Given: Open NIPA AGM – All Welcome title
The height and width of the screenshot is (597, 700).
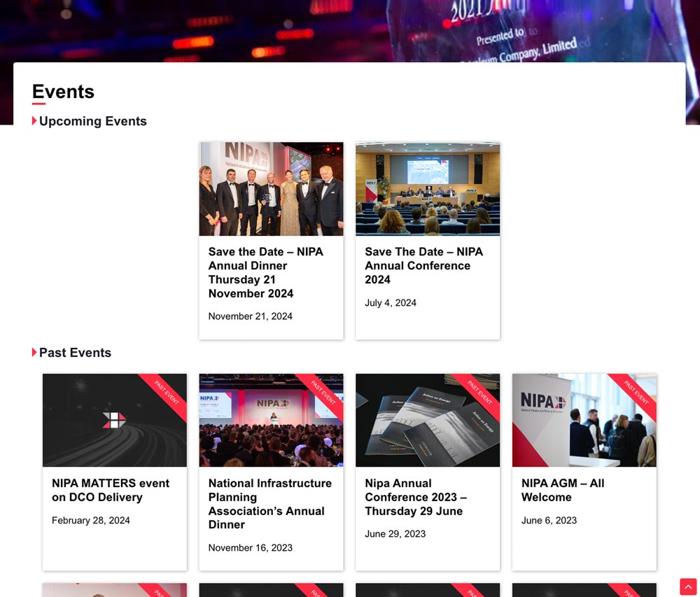Looking at the screenshot, I should point(562,490).
